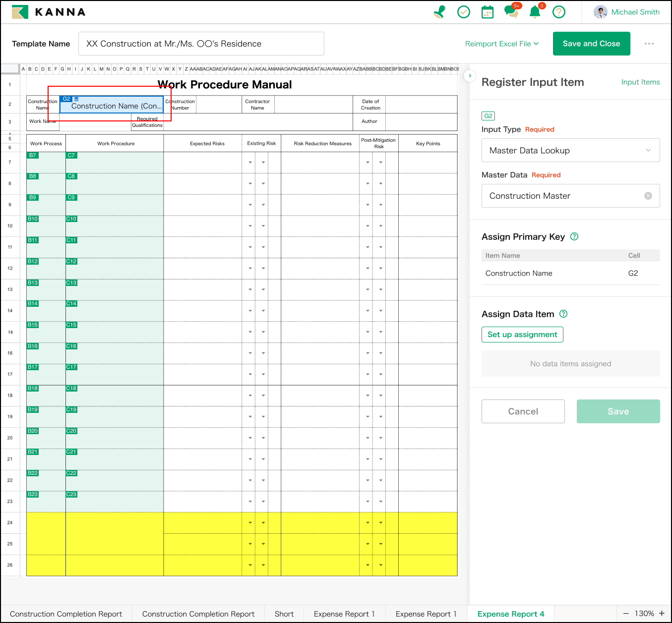This screenshot has width=672, height=623.
Task: Click the Template Name text field
Action: coord(201,44)
